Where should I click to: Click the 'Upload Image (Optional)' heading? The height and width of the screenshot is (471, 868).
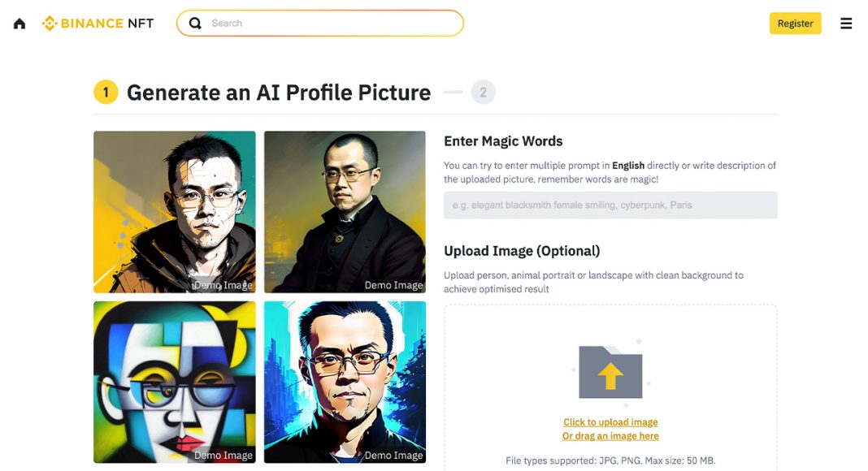click(x=522, y=251)
